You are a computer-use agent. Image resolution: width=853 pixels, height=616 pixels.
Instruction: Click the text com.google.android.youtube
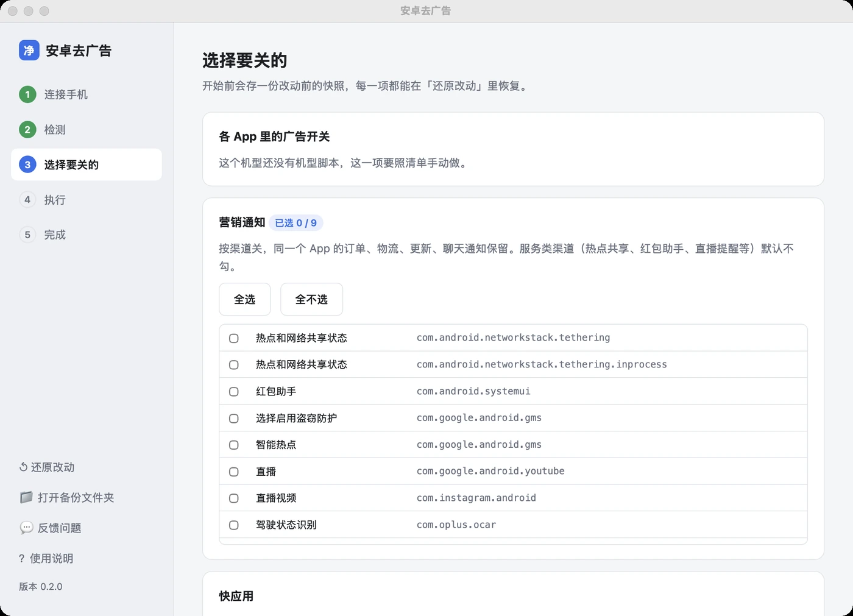click(490, 471)
